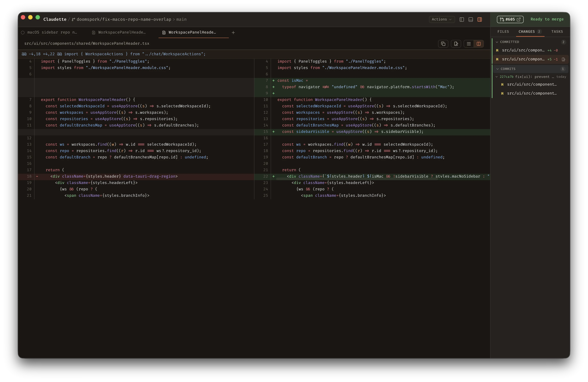Copy the diff with the copy icon
Viewport: 588px width, 382px height.
[443, 44]
